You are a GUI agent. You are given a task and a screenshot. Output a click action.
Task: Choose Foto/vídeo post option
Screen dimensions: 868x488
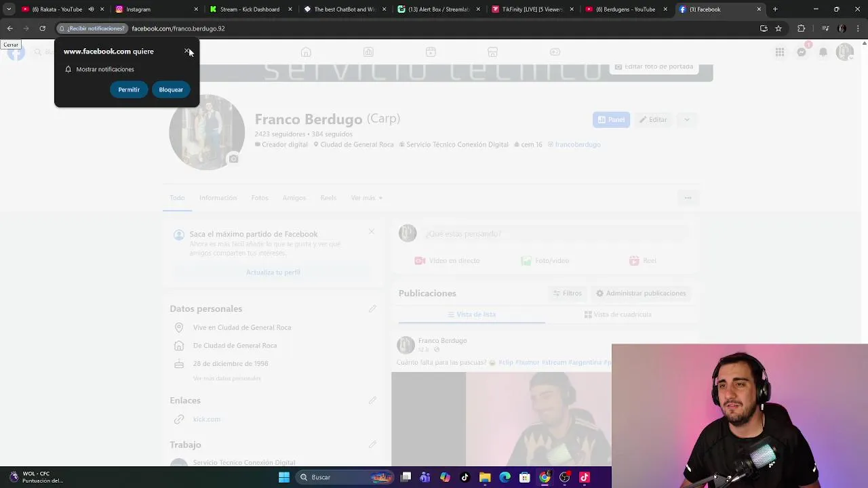pos(545,260)
